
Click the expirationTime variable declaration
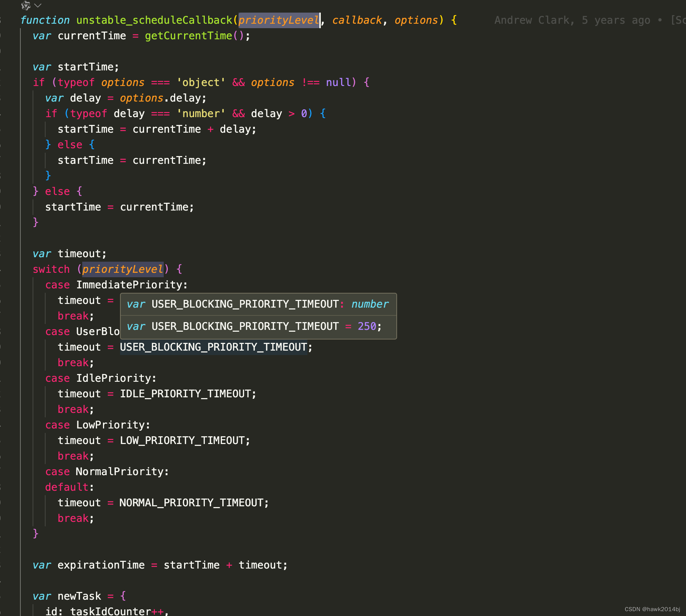click(x=100, y=565)
